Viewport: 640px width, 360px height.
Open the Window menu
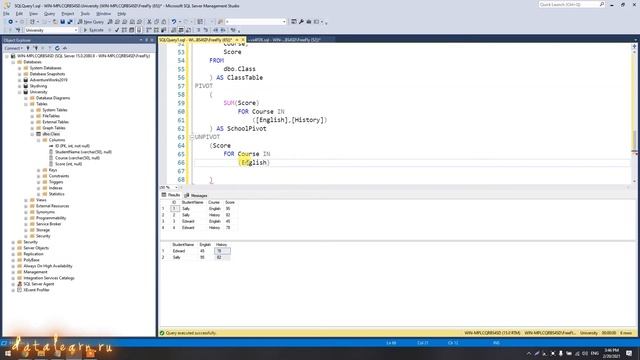[x=104, y=13]
